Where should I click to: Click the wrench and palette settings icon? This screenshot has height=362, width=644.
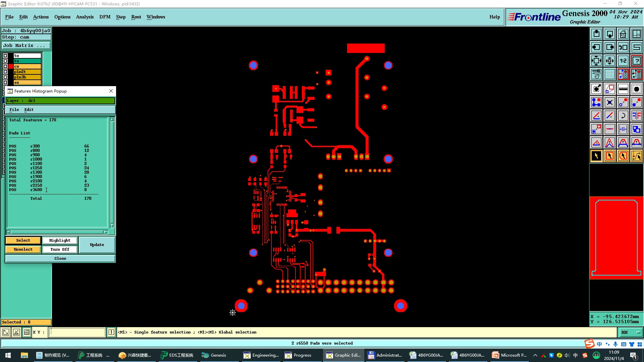pos(596,74)
